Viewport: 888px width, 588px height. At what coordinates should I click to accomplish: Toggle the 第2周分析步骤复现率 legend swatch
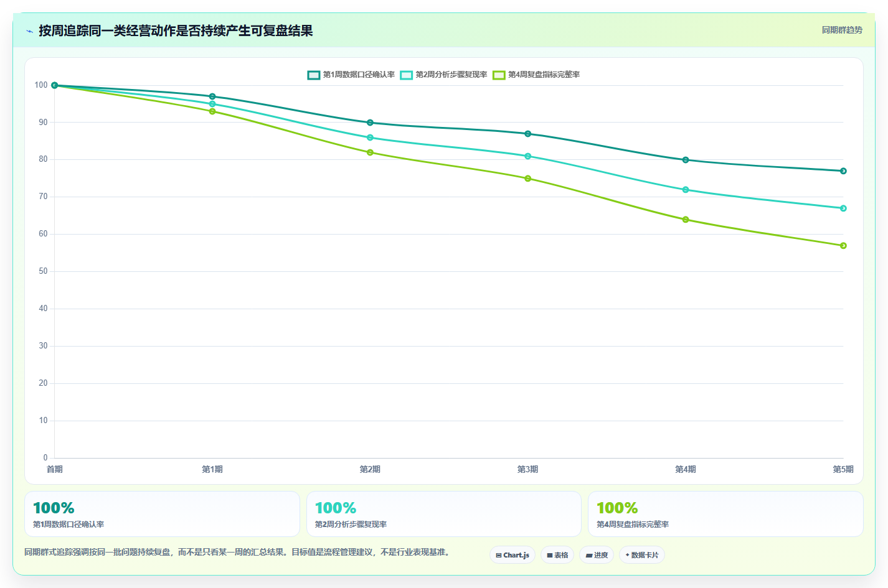[407, 75]
